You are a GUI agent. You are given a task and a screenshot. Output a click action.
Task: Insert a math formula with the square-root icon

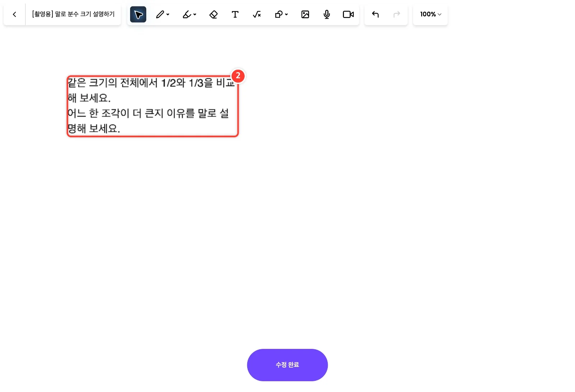tap(257, 14)
